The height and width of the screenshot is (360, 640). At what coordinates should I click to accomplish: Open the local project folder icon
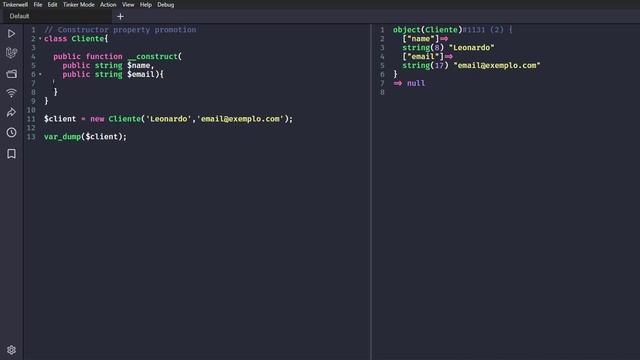[x=11, y=73]
